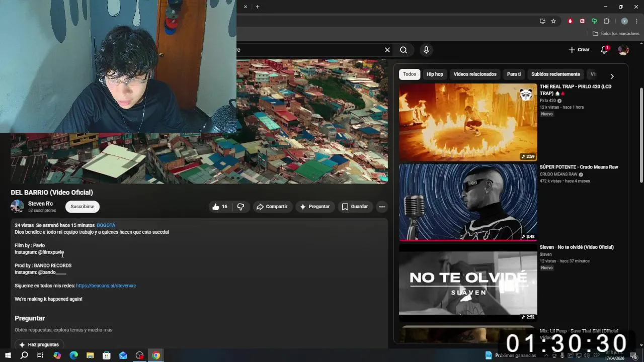The image size is (644, 362).
Task: Launch Microsoft Edge from taskbar
Action: 73,355
